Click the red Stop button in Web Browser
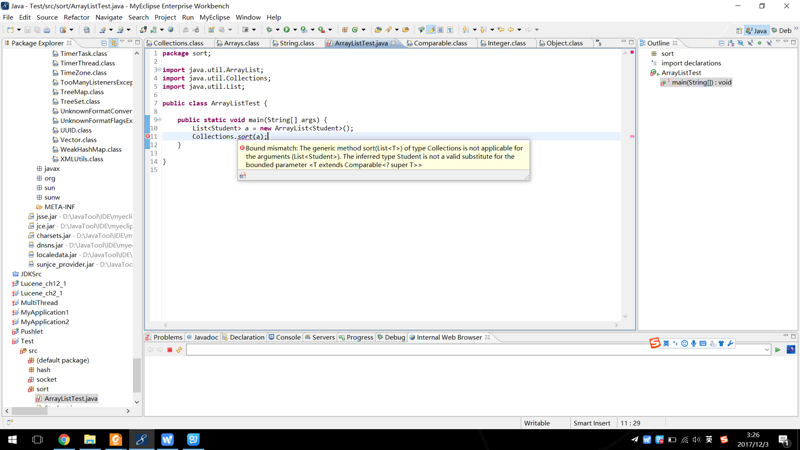The image size is (800, 450). 169,350
